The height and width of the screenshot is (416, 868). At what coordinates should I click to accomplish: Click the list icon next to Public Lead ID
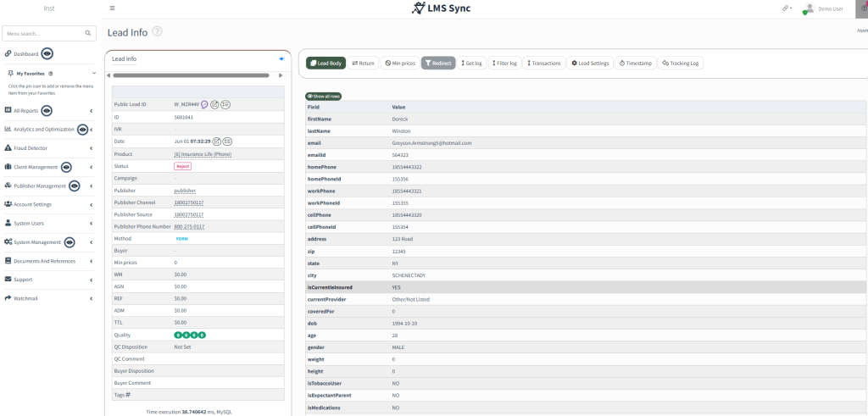(225, 104)
